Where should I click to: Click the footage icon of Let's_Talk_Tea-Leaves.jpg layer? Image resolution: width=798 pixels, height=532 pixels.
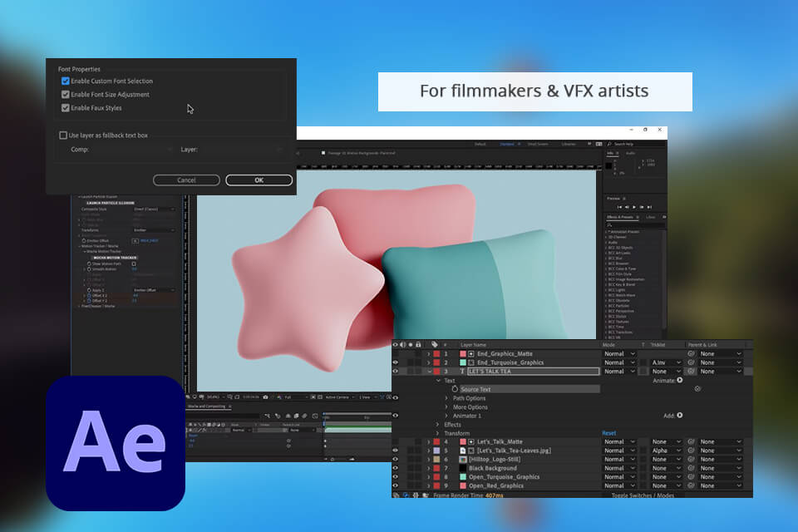(463, 451)
